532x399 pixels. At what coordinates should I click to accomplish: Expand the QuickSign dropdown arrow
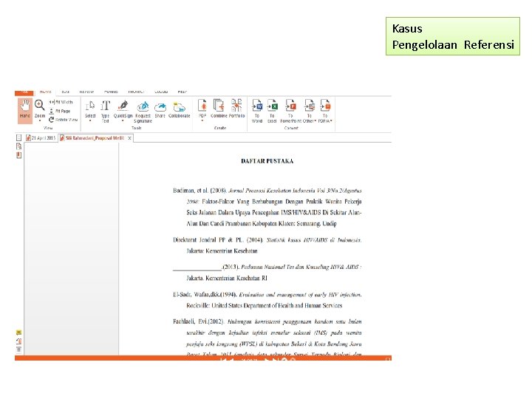pyautogui.click(x=123, y=120)
